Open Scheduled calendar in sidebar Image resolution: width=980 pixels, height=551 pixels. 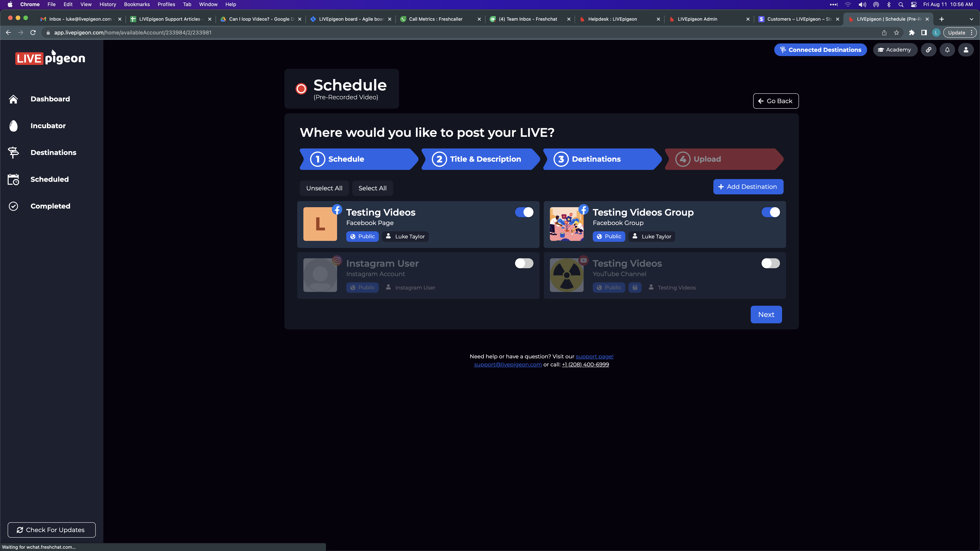pyautogui.click(x=13, y=179)
